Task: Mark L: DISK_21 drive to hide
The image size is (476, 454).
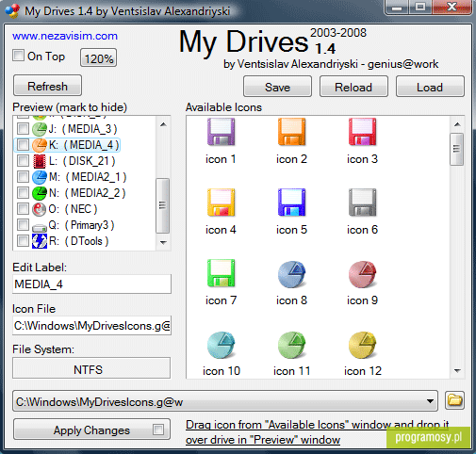Action: (x=23, y=161)
